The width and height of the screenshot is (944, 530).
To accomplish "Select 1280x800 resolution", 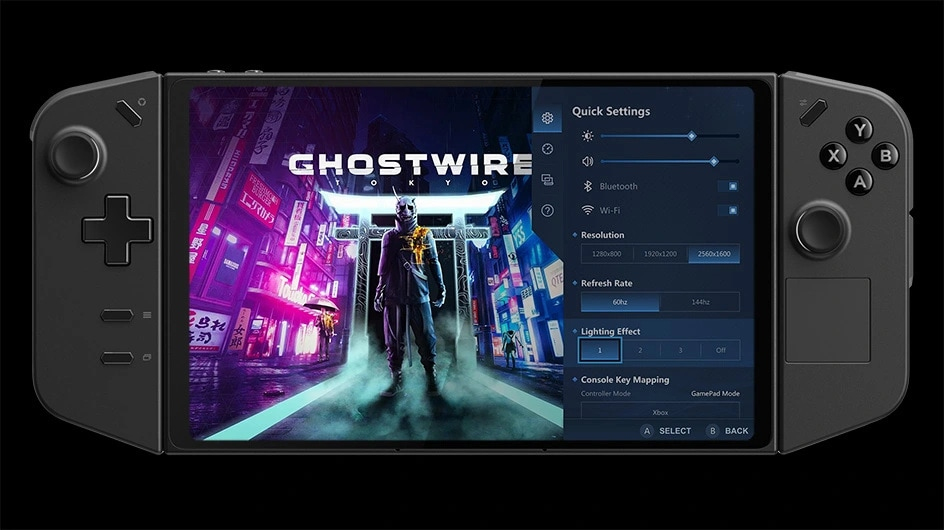I will (x=607, y=254).
